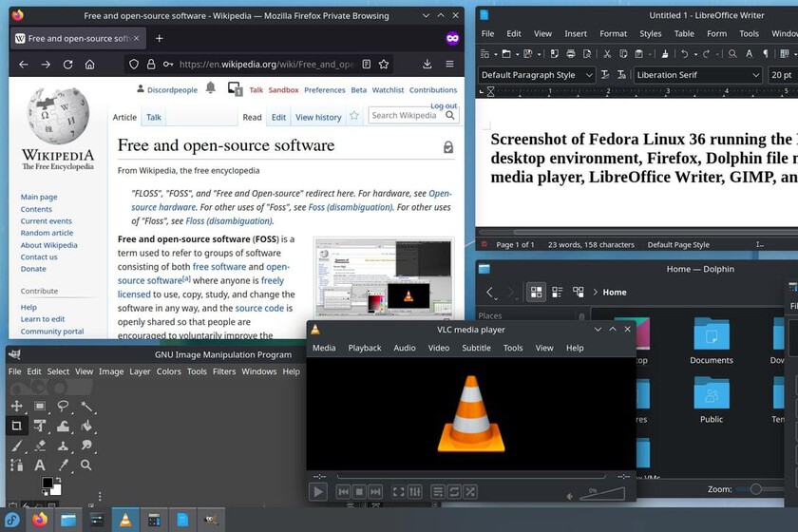This screenshot has width=798, height=532.
Task: Bookmark page with Firefox star icon
Action: [384, 65]
